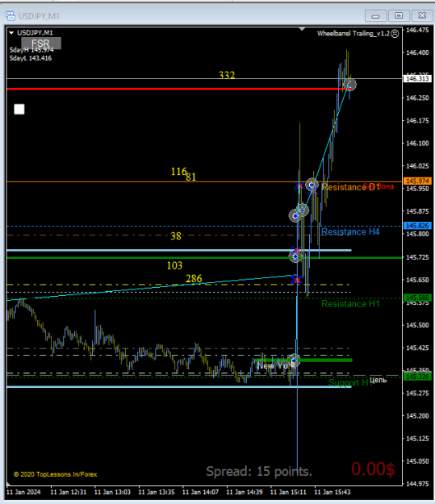Click the Wheelbarrel Trailing expert sad-face icon

(395, 33)
